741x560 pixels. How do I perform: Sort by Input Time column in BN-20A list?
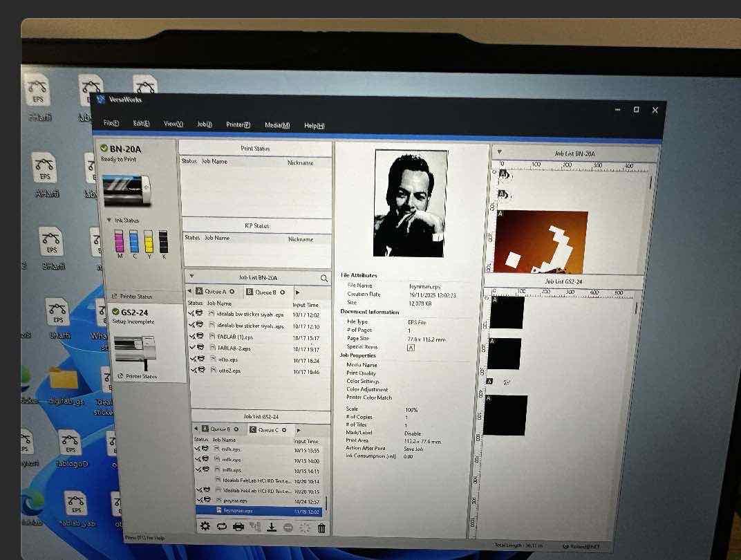click(306, 305)
